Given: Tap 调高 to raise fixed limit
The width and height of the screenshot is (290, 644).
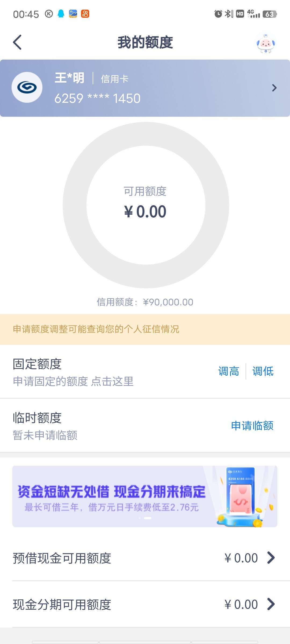Looking at the screenshot, I should click(229, 371).
